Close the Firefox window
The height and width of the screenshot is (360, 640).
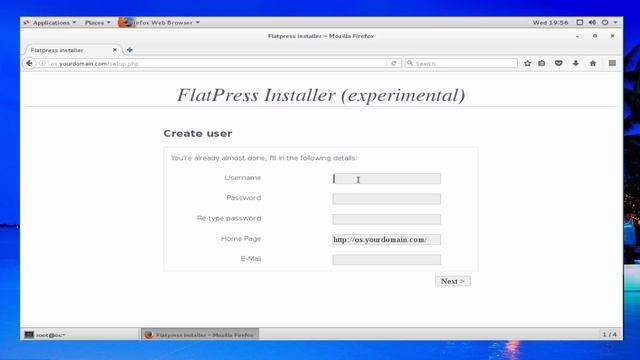pyautogui.click(x=612, y=36)
